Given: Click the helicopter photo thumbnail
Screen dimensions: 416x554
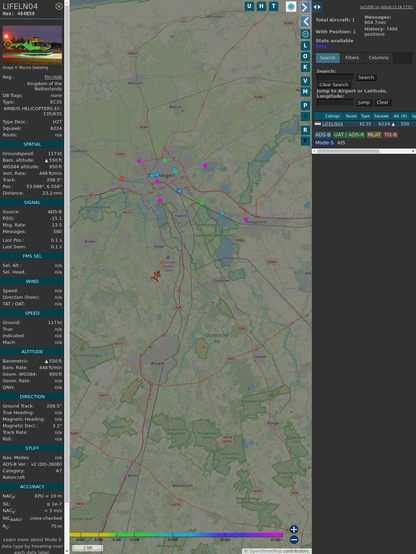Looking at the screenshot, I should pos(32,45).
